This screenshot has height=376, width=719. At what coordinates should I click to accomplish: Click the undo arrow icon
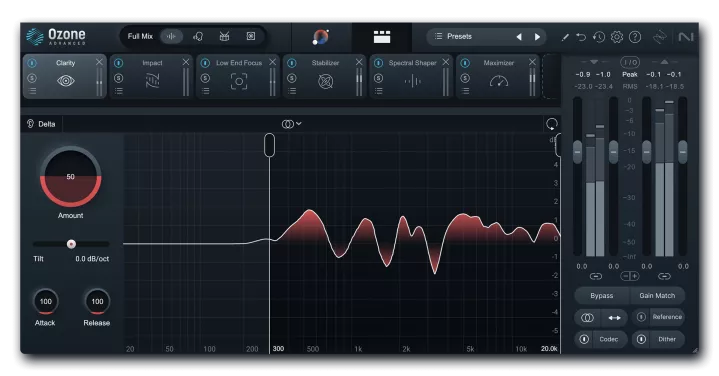click(581, 37)
